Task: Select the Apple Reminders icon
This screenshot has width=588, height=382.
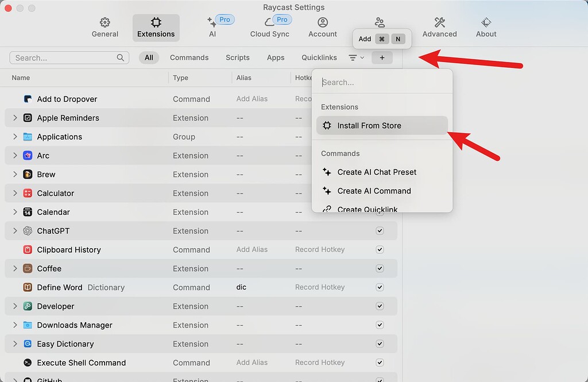Action: point(28,118)
